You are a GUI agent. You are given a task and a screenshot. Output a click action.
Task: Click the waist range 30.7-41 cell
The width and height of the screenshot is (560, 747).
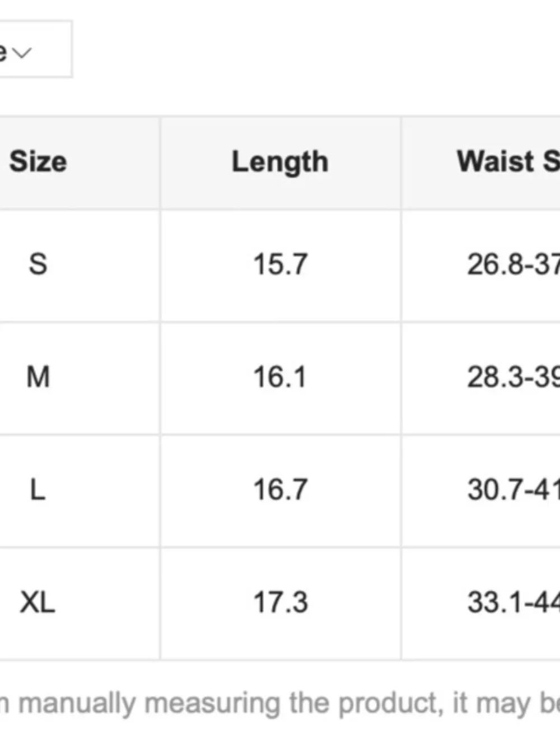coord(512,491)
